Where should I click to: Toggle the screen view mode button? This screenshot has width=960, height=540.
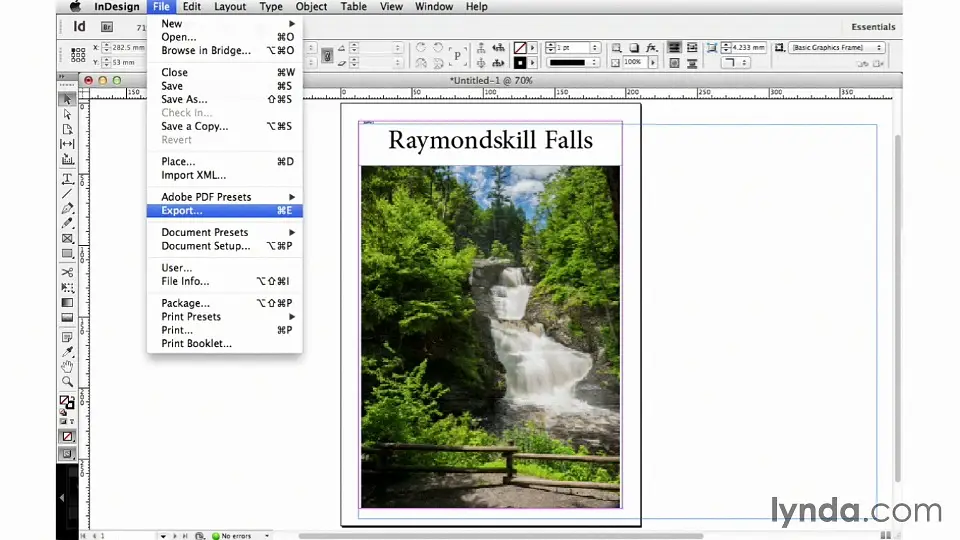tap(67, 454)
